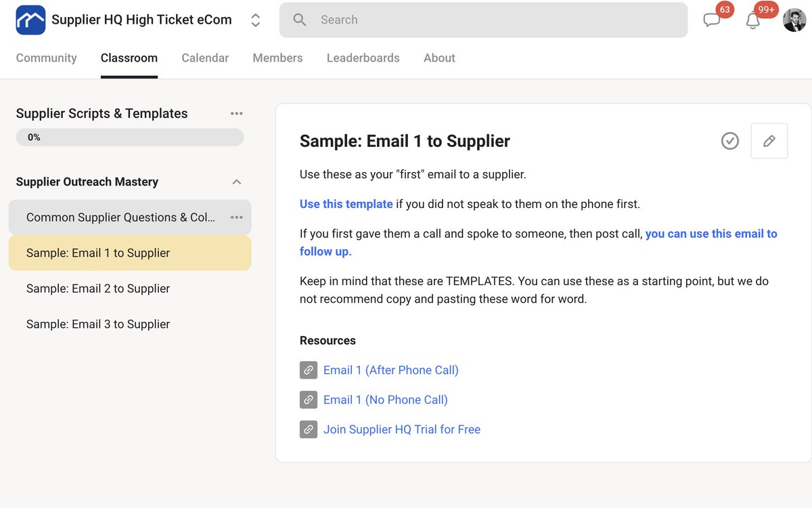Click the 0% course progress bar

pos(130,137)
